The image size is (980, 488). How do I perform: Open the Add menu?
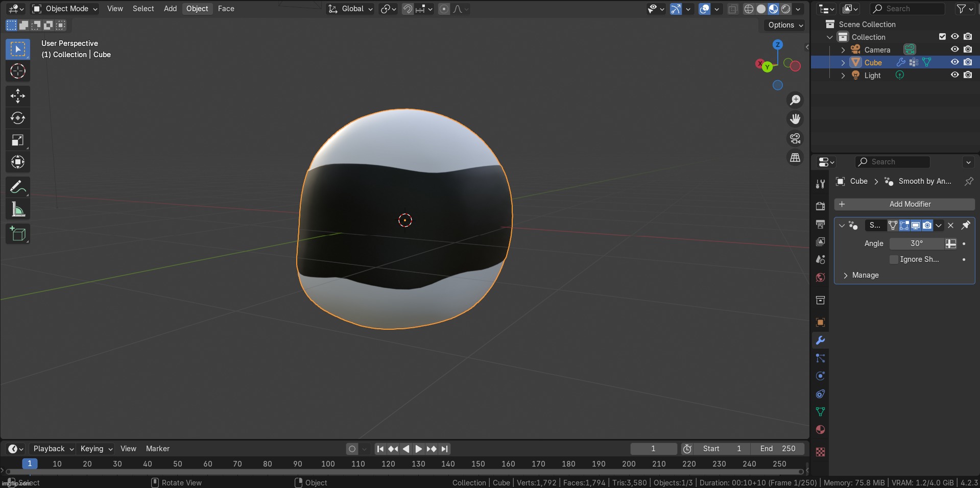click(170, 9)
